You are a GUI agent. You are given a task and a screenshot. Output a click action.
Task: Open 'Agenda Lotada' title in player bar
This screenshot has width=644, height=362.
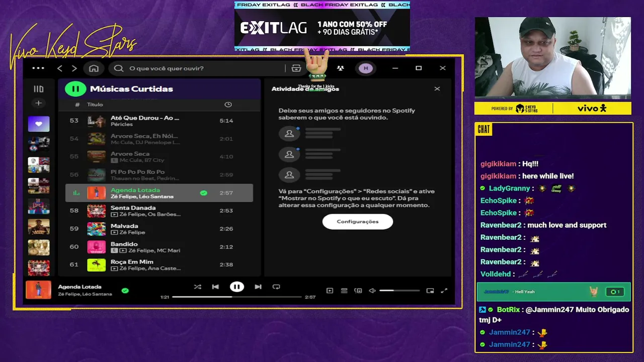tap(80, 287)
